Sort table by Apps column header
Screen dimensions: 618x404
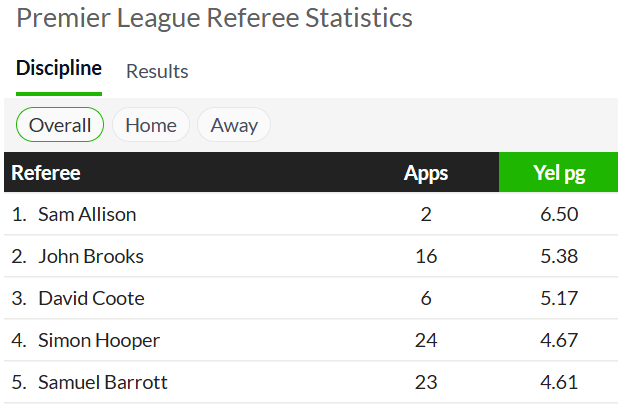coord(426,173)
